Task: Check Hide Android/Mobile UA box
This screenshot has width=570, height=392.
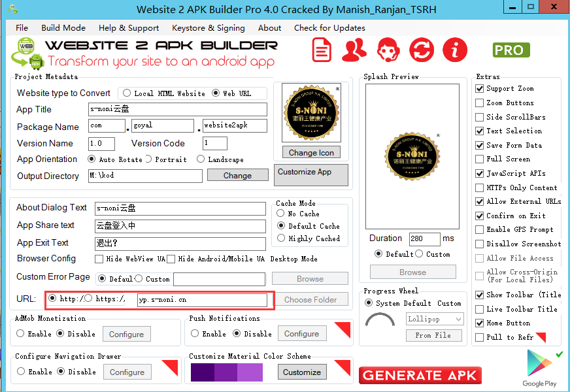Action: click(x=171, y=259)
